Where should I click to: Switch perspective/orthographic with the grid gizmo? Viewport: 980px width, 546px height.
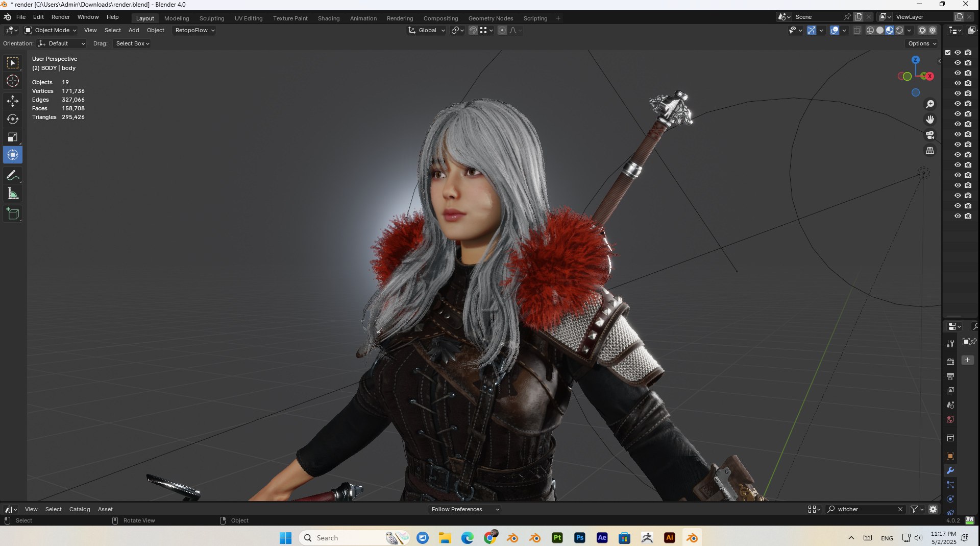(930, 150)
